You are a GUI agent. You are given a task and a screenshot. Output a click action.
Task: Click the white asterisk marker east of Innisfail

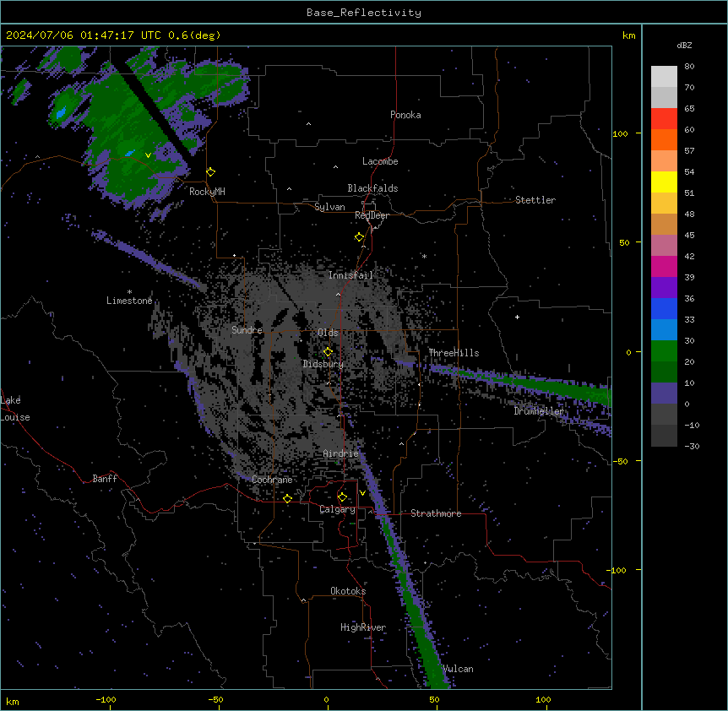(424, 256)
